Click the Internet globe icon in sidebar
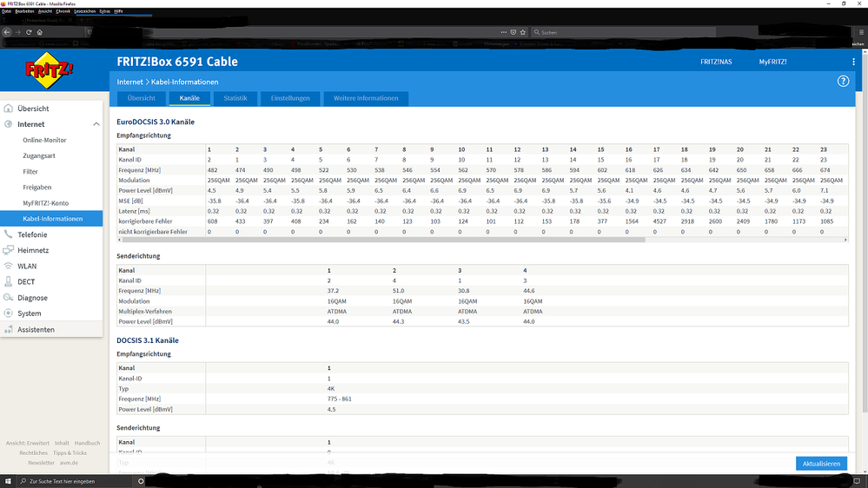Screen dimensions: 868x488 click(x=9, y=124)
